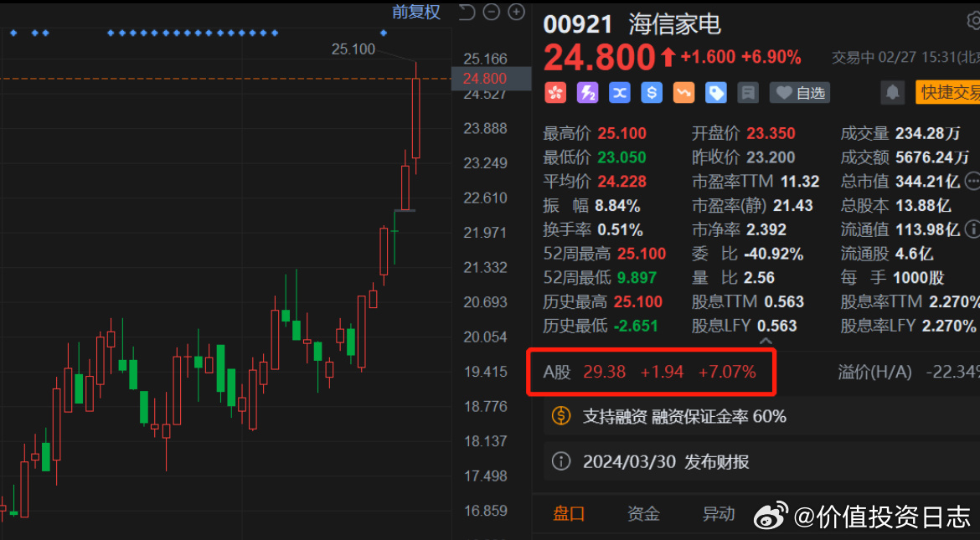980x540 pixels.
Task: Click the info icon beside 发布财报 date
Action: pyautogui.click(x=561, y=462)
